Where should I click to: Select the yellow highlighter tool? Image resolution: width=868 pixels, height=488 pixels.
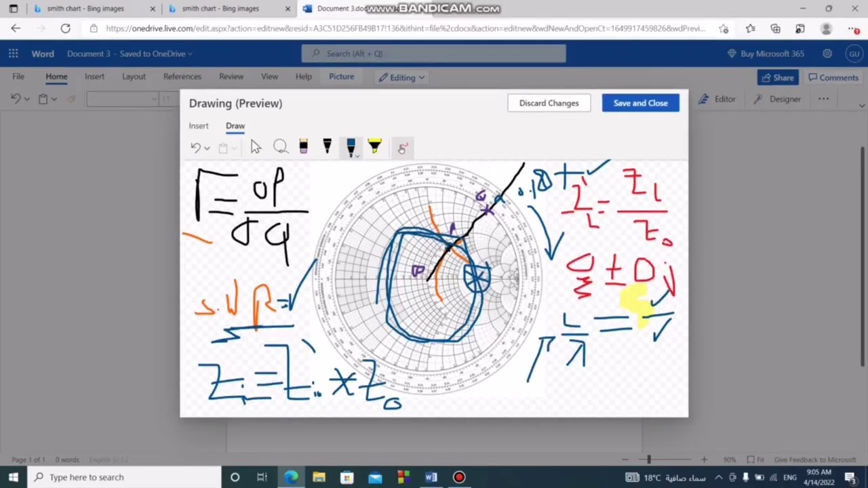point(374,147)
